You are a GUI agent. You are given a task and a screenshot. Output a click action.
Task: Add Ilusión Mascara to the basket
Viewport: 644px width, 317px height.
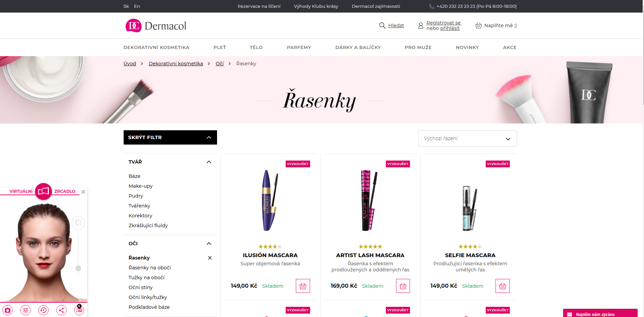pyautogui.click(x=303, y=286)
